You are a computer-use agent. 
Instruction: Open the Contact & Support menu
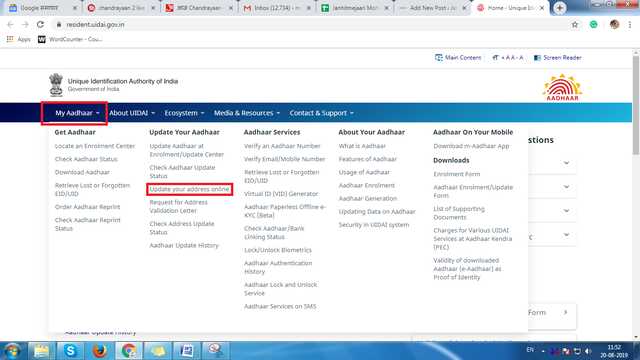point(322,113)
